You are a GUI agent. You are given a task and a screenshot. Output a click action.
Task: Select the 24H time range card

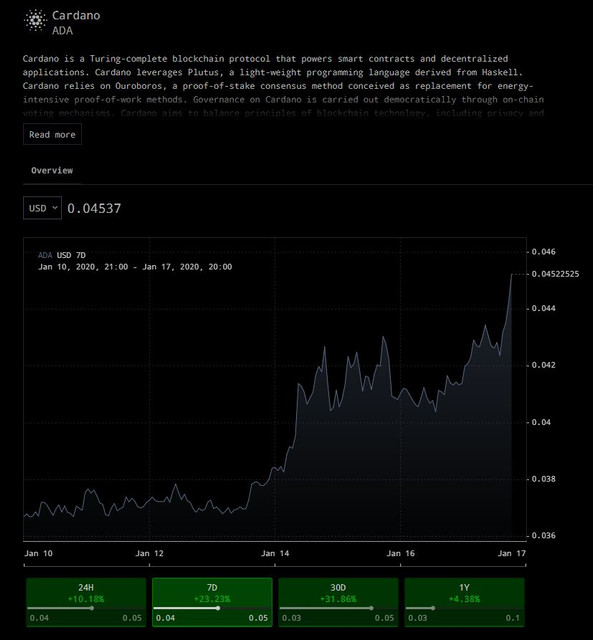click(86, 602)
